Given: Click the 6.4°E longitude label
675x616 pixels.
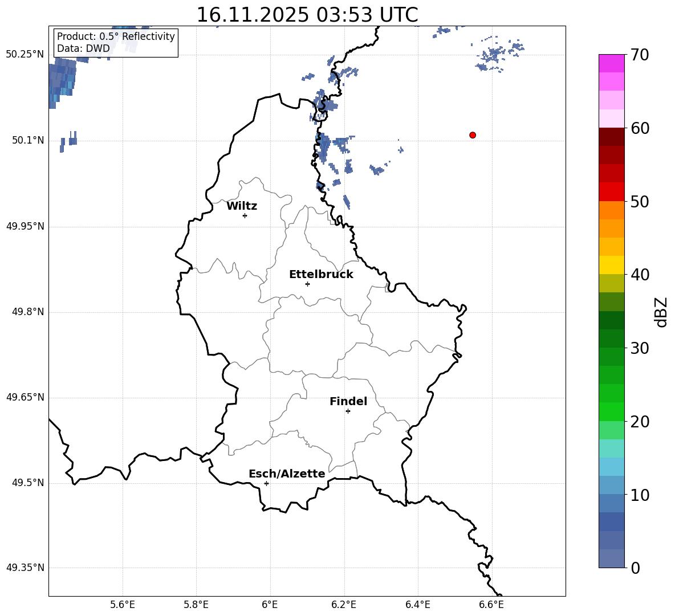Looking at the screenshot, I should [417, 605].
